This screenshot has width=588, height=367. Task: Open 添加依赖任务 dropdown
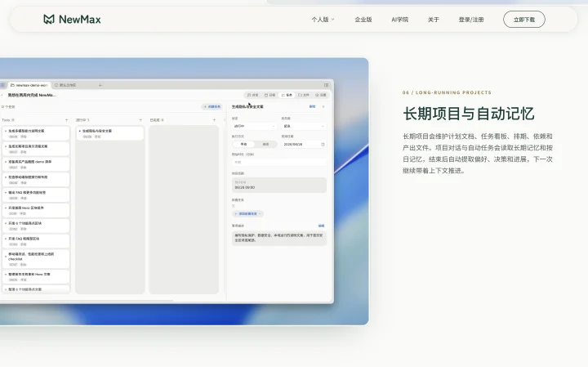click(x=247, y=214)
